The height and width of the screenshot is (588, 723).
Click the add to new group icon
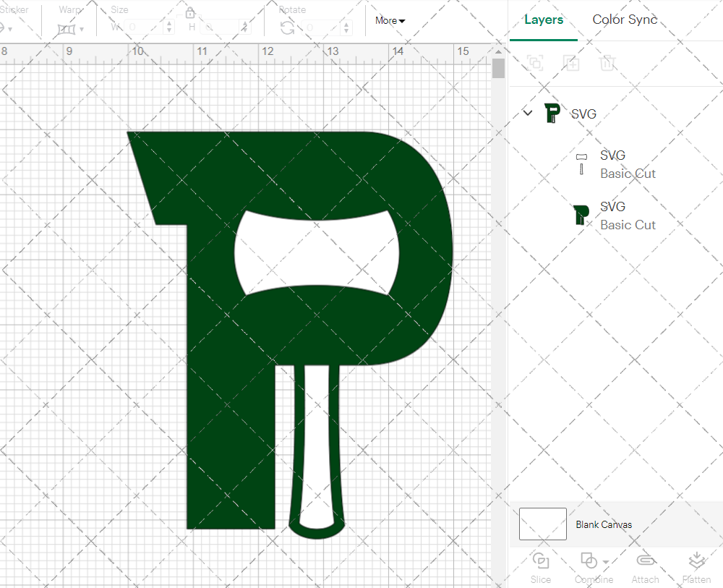(571, 63)
